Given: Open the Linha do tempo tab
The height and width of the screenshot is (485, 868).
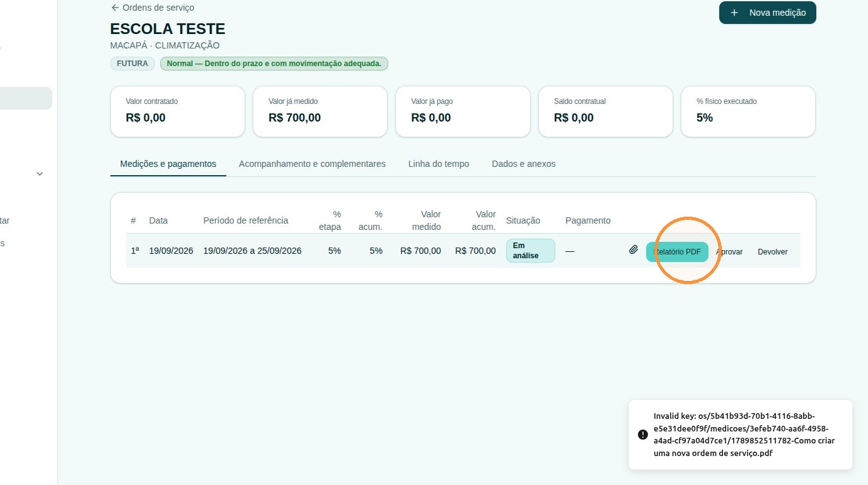Looking at the screenshot, I should pyautogui.click(x=439, y=164).
